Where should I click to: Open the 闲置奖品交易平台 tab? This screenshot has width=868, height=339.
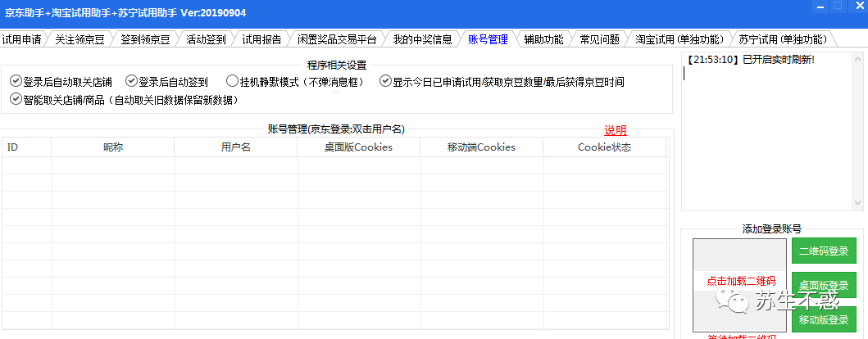[337, 39]
